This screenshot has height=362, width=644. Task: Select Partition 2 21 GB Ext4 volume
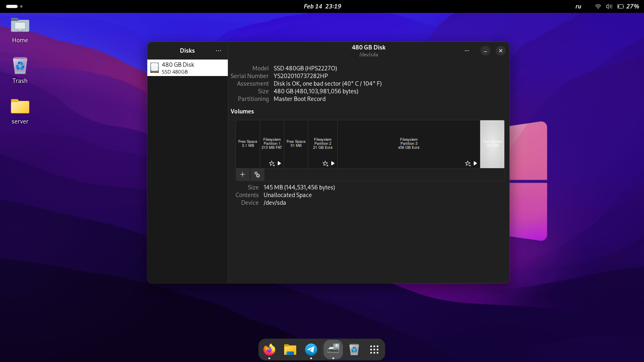pos(322,144)
